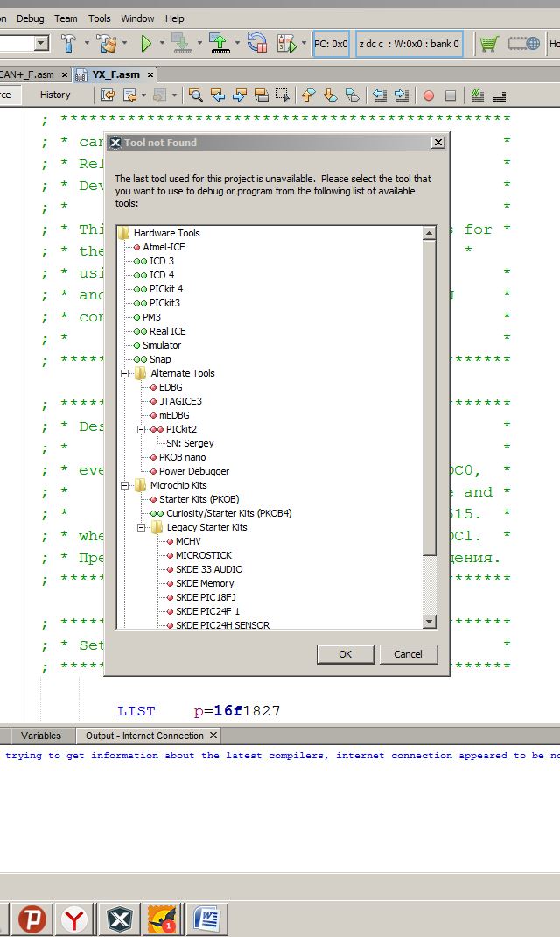560x937 pixels.
Task: Click the Build Project hammer icon
Action: pos(69,43)
